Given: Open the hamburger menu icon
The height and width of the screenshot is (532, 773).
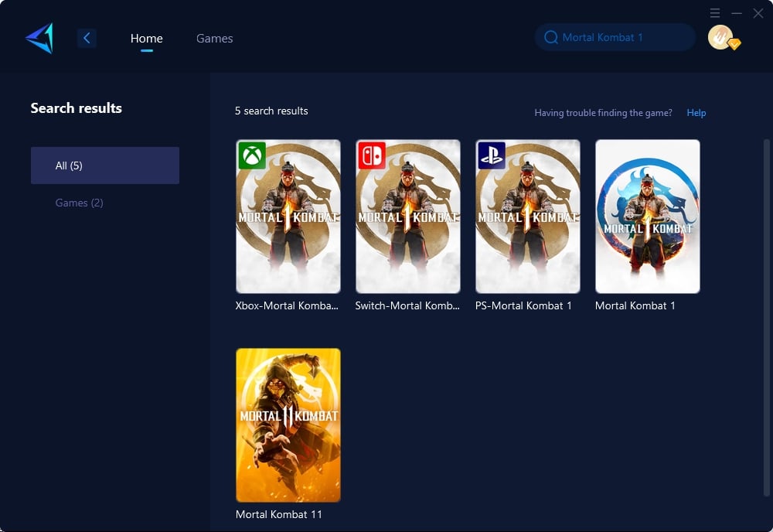Looking at the screenshot, I should point(715,13).
